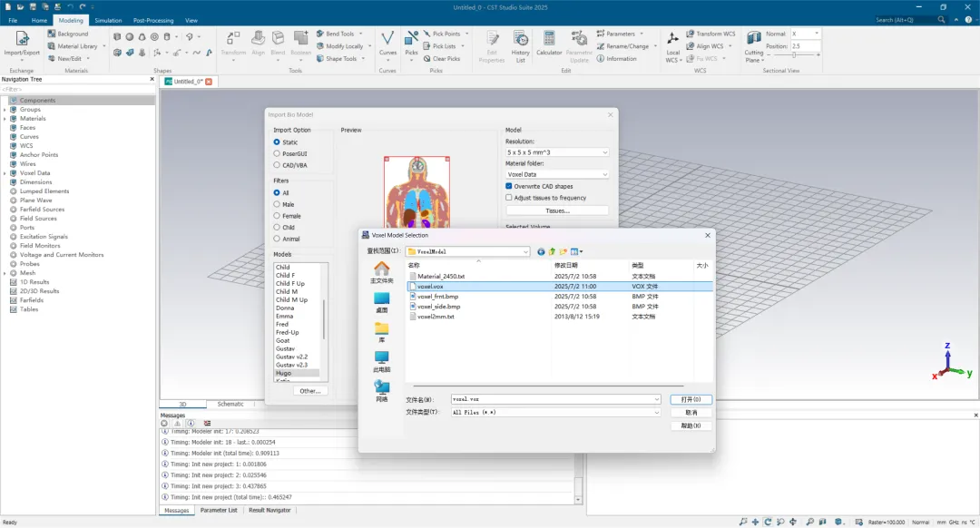Switch to the Result Navigator tab
980x528 pixels.
(269, 511)
